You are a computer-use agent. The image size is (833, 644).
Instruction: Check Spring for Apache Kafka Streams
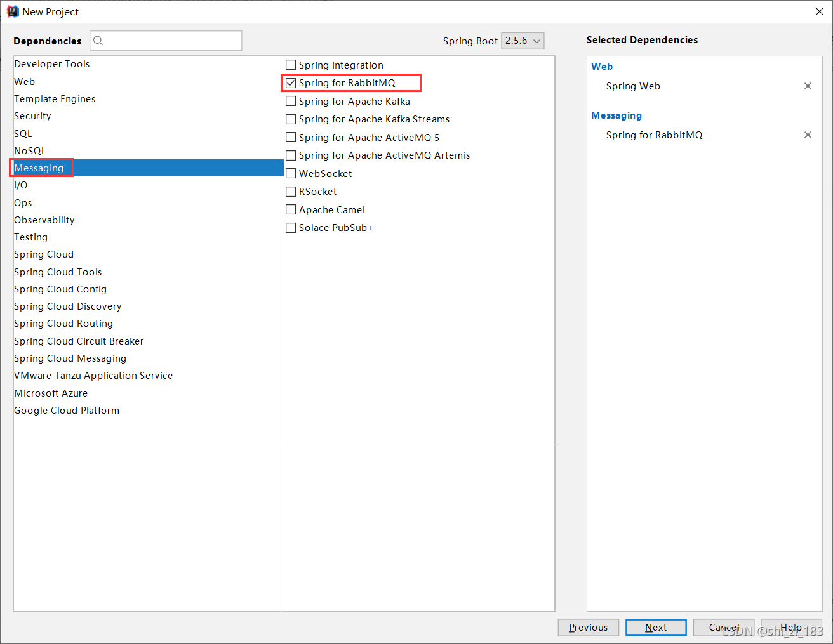[x=291, y=119]
